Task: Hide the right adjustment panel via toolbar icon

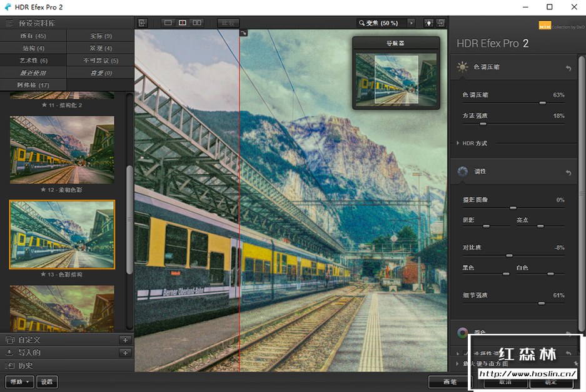Action: coord(441,23)
